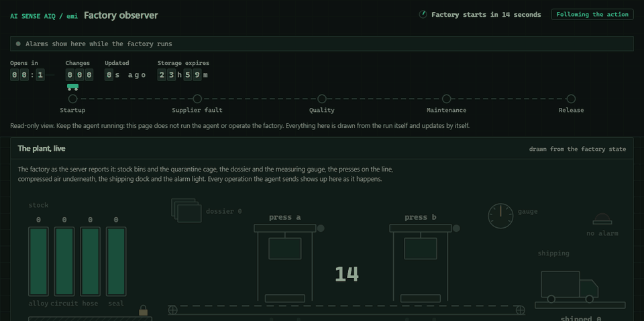Click the press b machine
The width and height of the screenshot is (644, 321).
pyautogui.click(x=421, y=263)
